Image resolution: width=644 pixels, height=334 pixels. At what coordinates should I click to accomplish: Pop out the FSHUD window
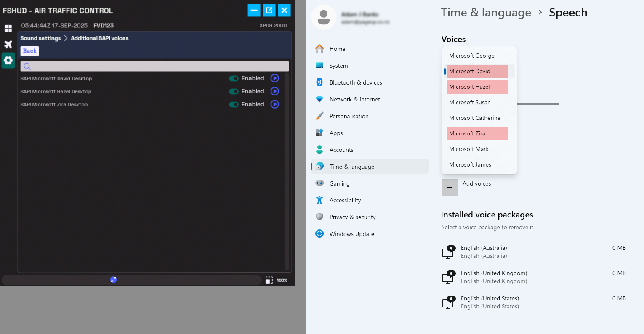point(269,10)
